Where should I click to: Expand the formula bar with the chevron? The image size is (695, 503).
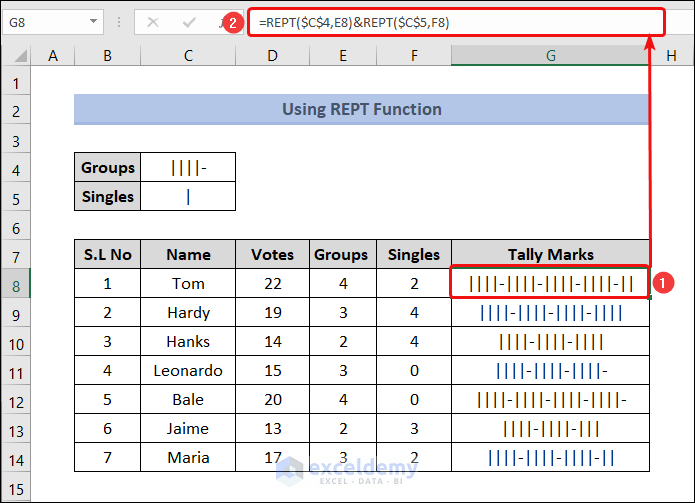tap(676, 21)
